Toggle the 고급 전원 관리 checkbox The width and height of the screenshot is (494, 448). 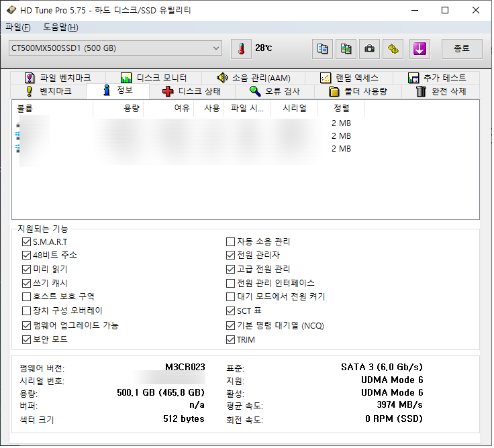(231, 269)
